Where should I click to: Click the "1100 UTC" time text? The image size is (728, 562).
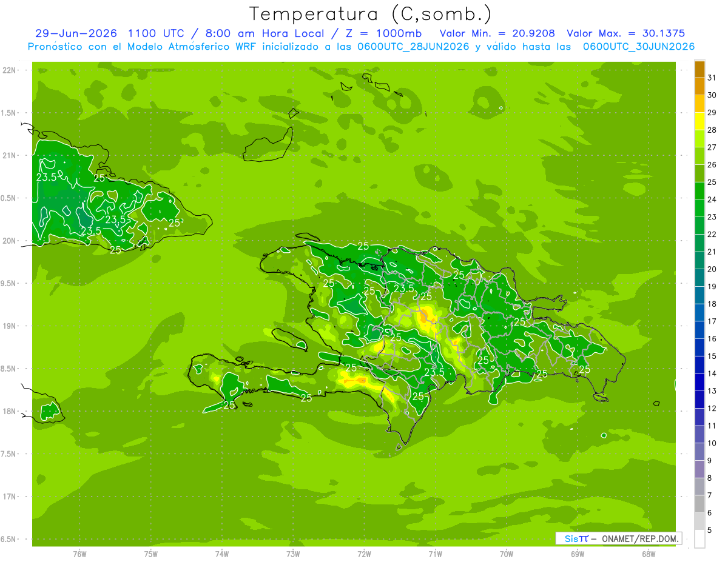[156, 33]
